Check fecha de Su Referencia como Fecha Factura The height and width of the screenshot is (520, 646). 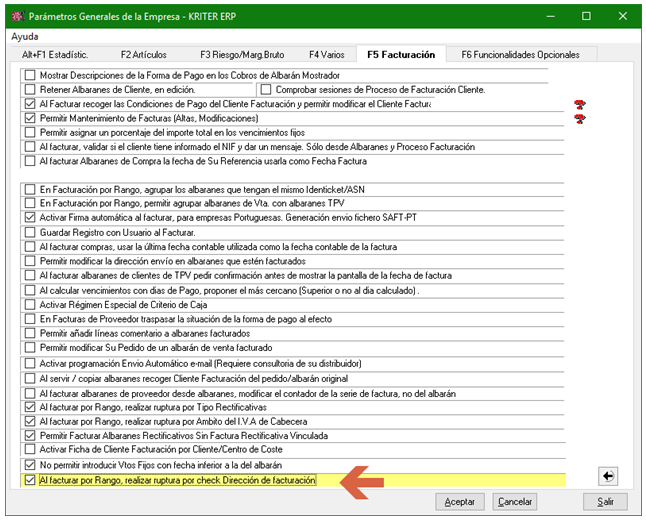click(30, 161)
